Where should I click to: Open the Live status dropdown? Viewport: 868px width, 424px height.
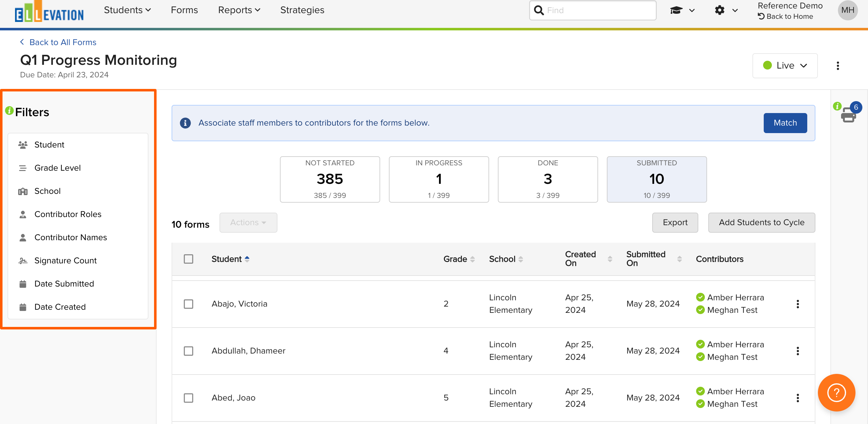click(x=785, y=66)
